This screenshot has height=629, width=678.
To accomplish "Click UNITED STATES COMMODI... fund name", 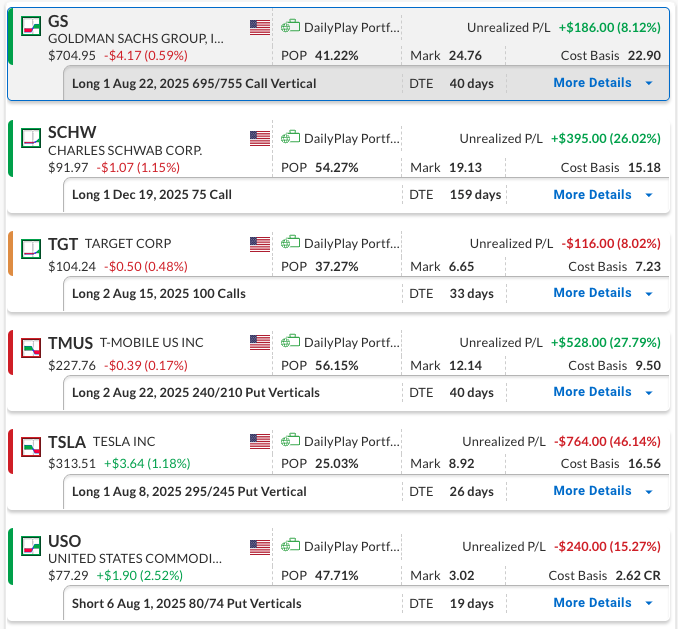I will (x=135, y=559).
